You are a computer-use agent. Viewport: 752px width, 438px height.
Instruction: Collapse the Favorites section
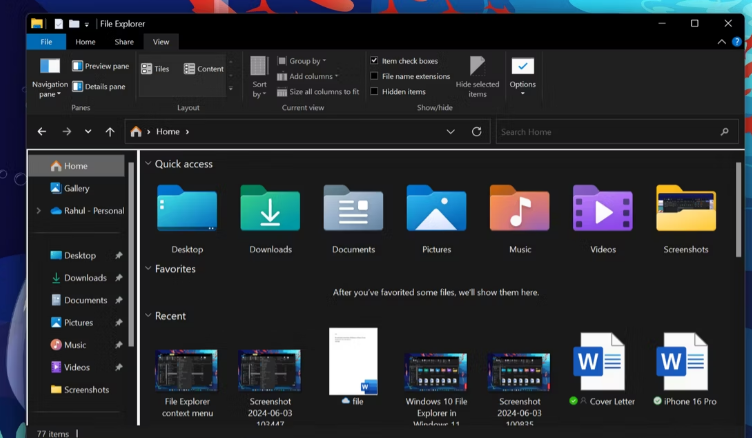(148, 268)
